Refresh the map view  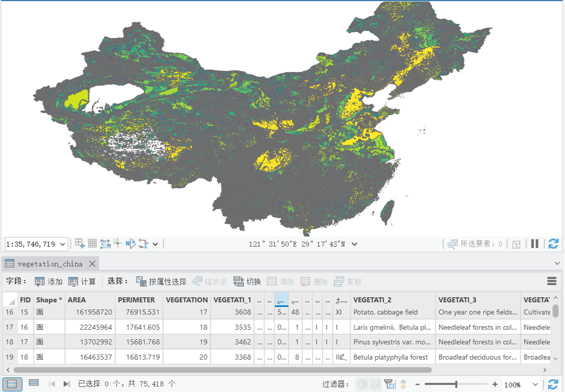pos(553,244)
